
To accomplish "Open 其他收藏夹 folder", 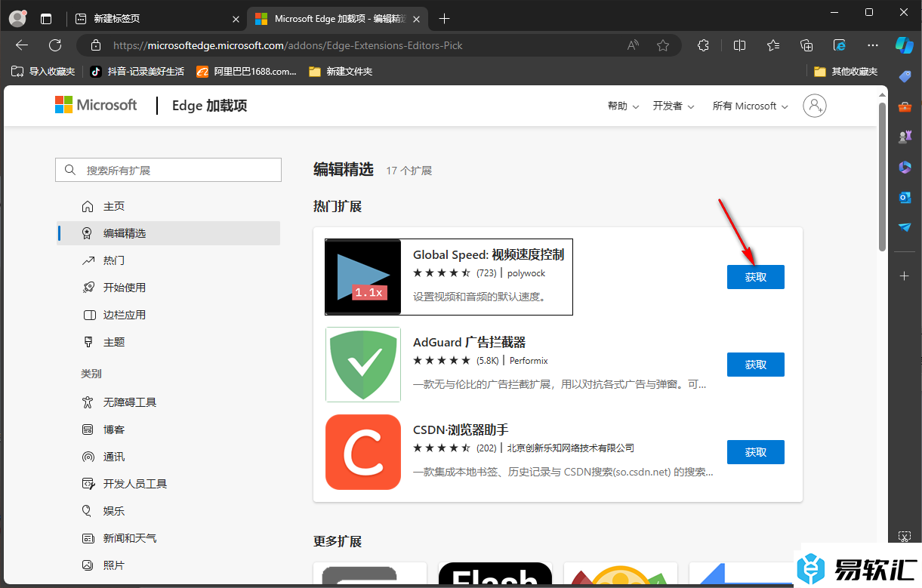I will 846,72.
